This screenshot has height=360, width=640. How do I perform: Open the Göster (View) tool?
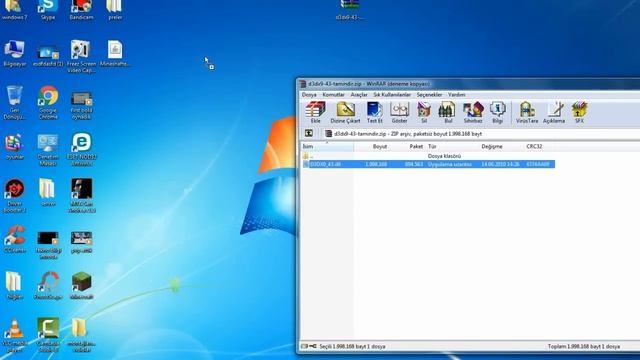(x=399, y=113)
